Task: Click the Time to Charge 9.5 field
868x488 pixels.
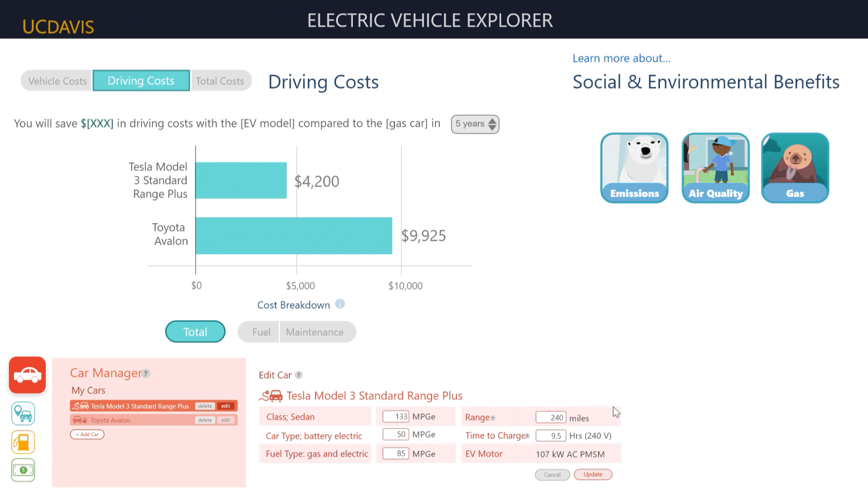Action: [x=551, y=436]
